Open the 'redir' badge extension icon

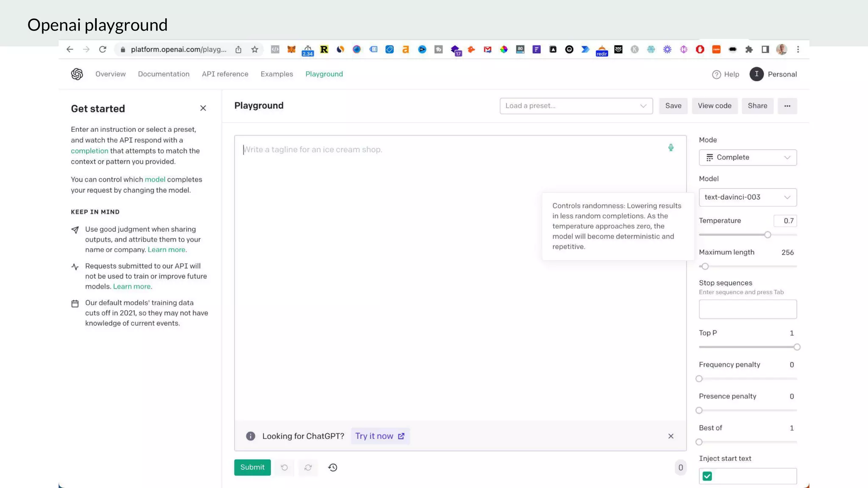pyautogui.click(x=602, y=50)
